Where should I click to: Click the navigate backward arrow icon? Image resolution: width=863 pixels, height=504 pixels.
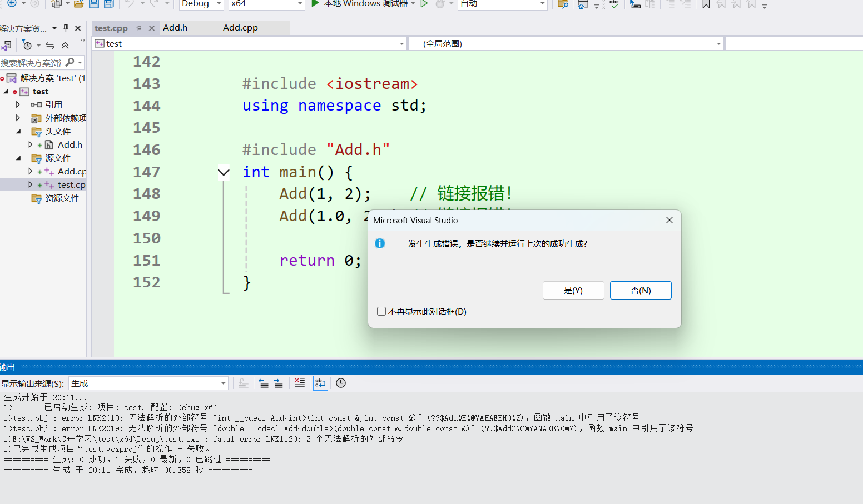tap(12, 3)
